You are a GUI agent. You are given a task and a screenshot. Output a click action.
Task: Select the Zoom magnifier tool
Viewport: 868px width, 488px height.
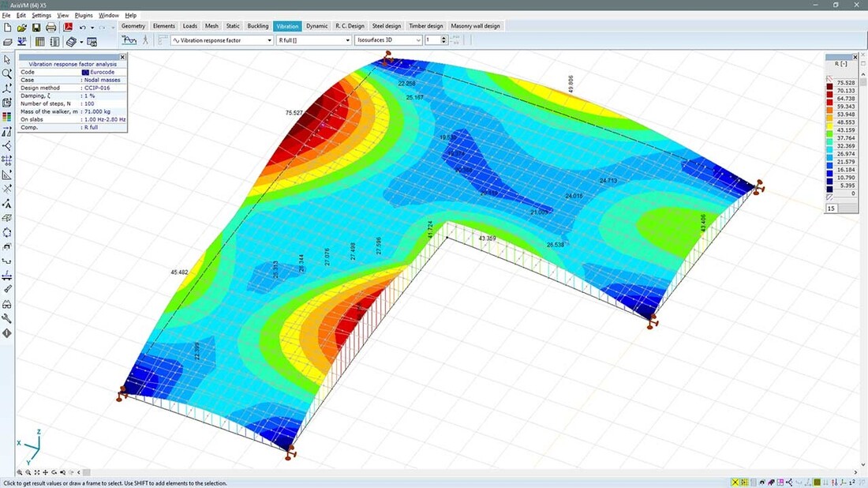click(x=7, y=73)
